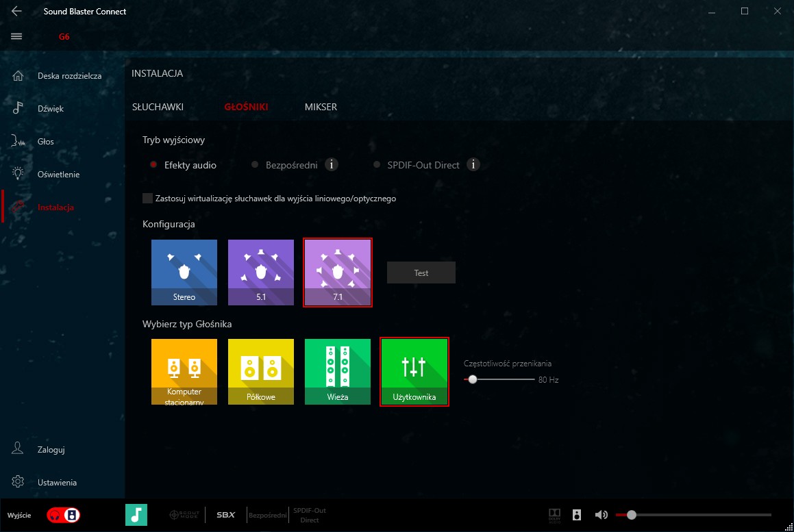Open the Dźwięk sidebar item
794x532 pixels.
click(x=51, y=108)
